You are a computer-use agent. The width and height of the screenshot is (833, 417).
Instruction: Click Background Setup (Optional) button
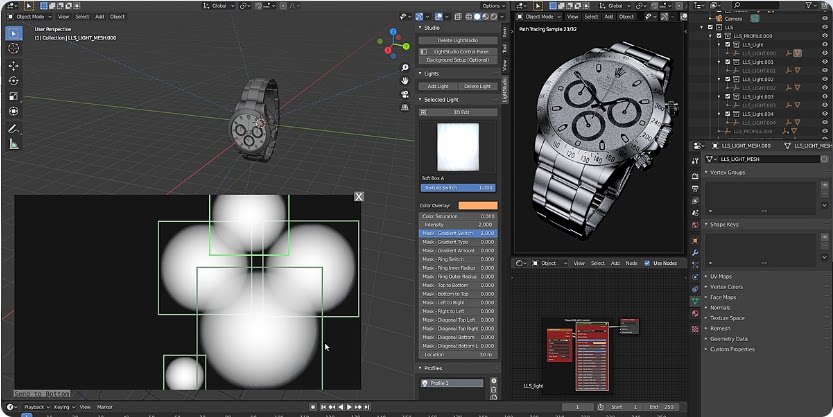click(x=458, y=60)
